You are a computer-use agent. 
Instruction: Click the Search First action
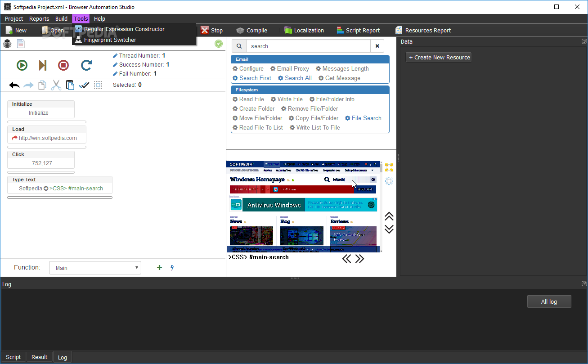252,78
